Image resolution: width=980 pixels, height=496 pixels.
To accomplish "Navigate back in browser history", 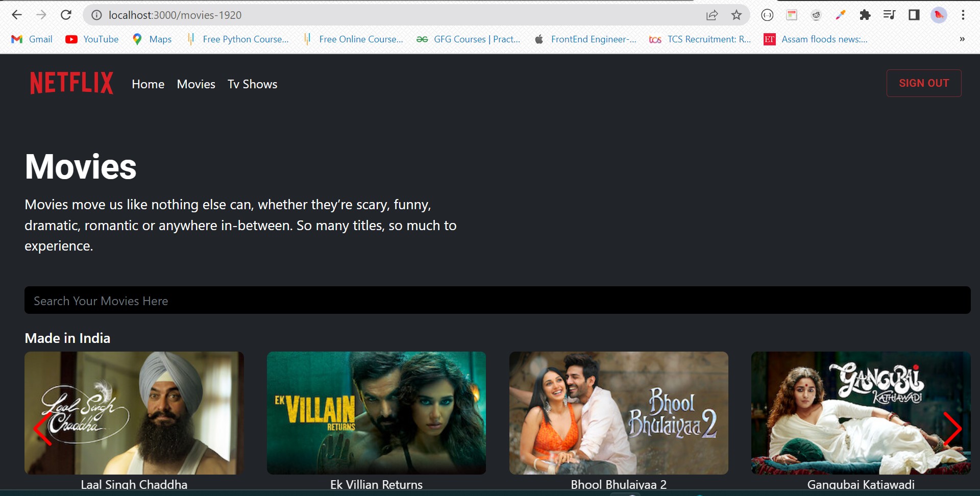I will (x=17, y=15).
